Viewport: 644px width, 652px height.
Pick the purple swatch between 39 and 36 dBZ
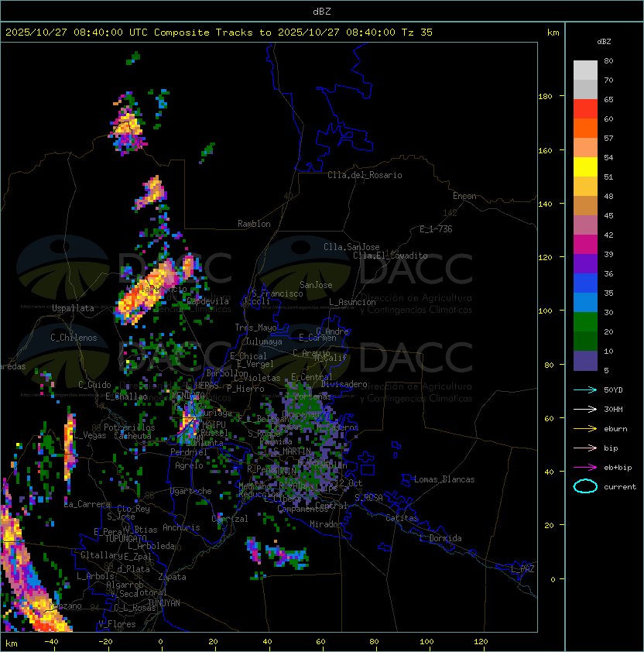[585, 264]
